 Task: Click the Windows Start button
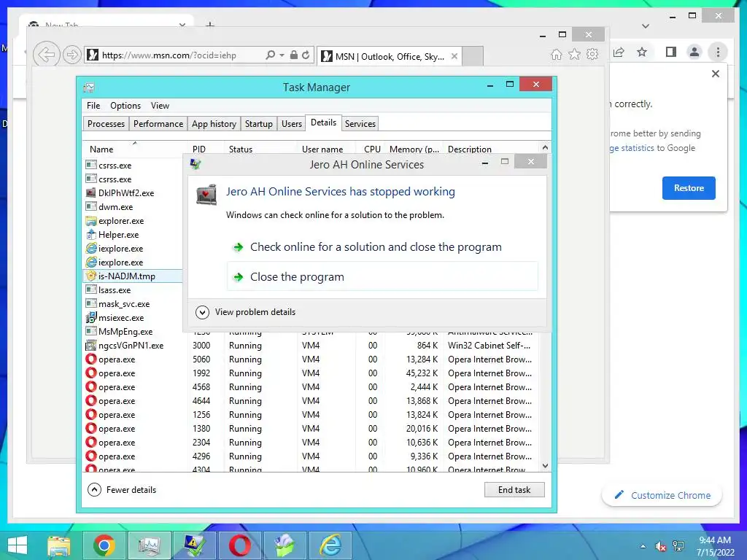18,545
